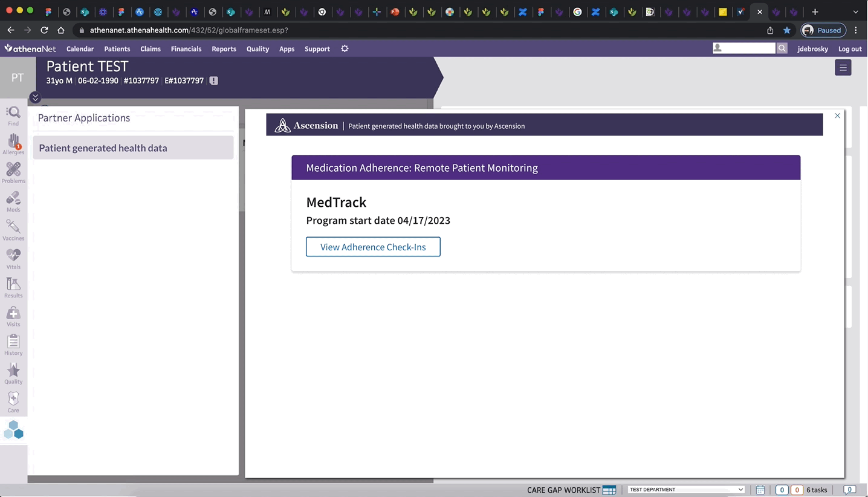Open the Support menu
The image size is (868, 497).
tap(317, 48)
